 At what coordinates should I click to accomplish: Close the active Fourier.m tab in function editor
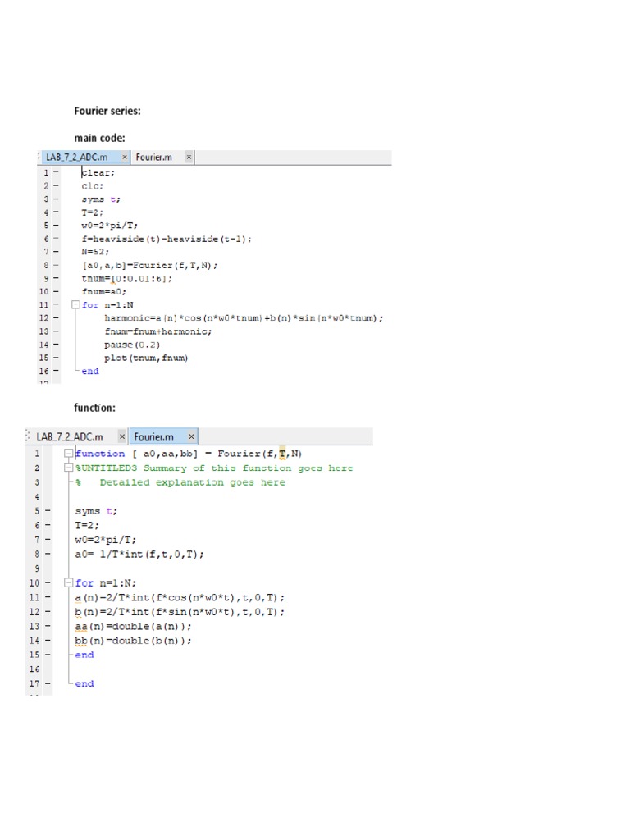click(191, 436)
